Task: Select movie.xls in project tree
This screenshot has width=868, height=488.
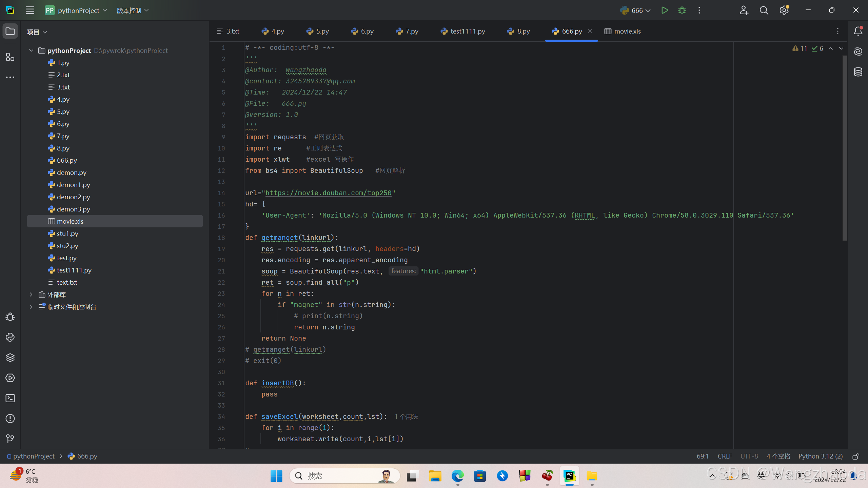Action: 115,221
